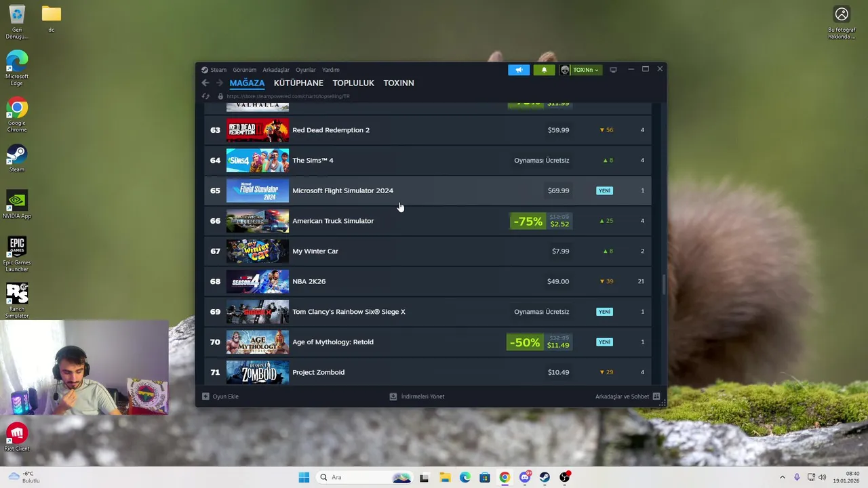Click the $59.99 price
This screenshot has height=488, width=868.
559,130
